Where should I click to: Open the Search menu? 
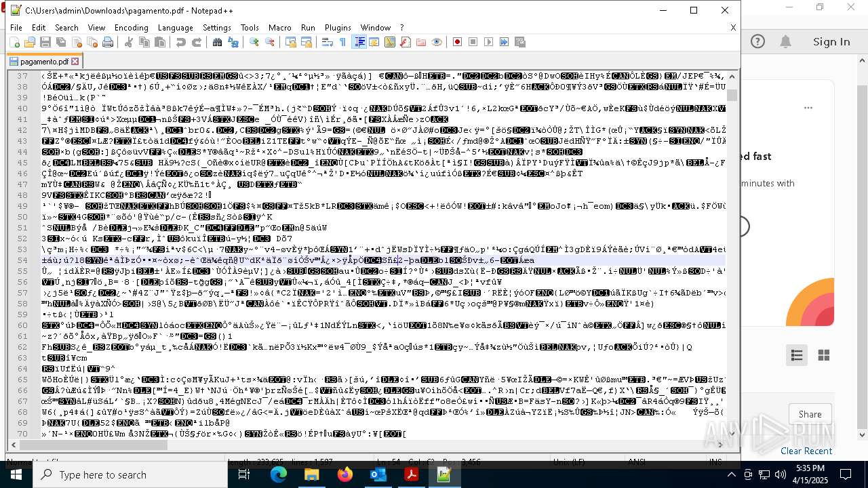coord(66,28)
